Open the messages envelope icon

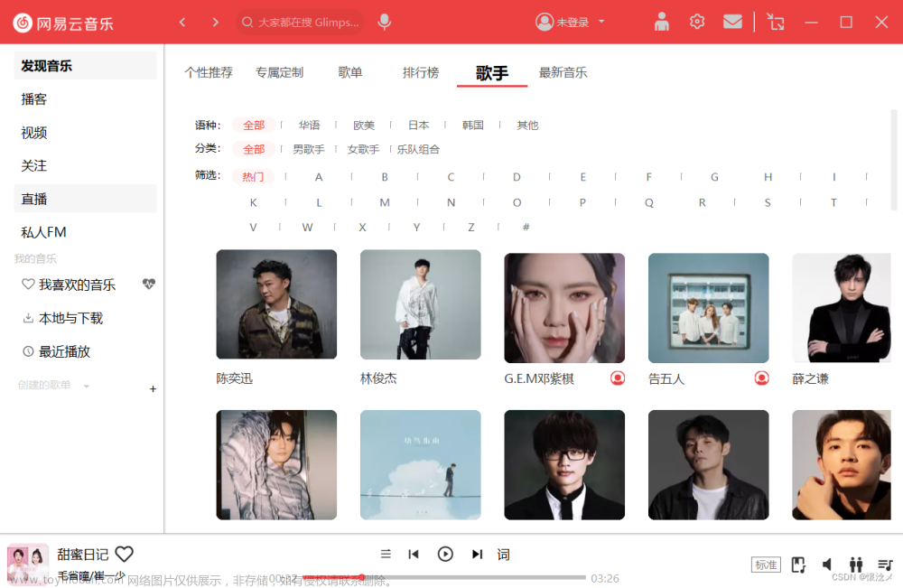coord(732,22)
